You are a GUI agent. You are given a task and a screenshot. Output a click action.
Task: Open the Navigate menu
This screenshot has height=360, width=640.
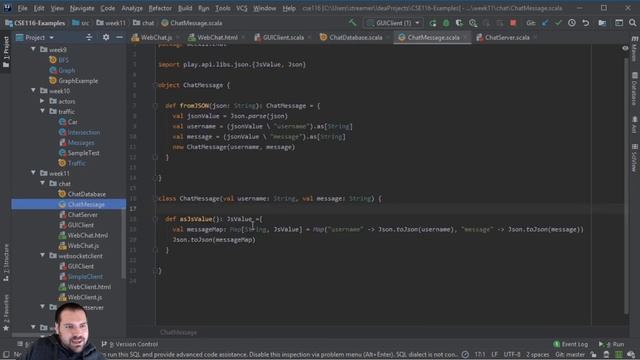[x=82, y=8]
